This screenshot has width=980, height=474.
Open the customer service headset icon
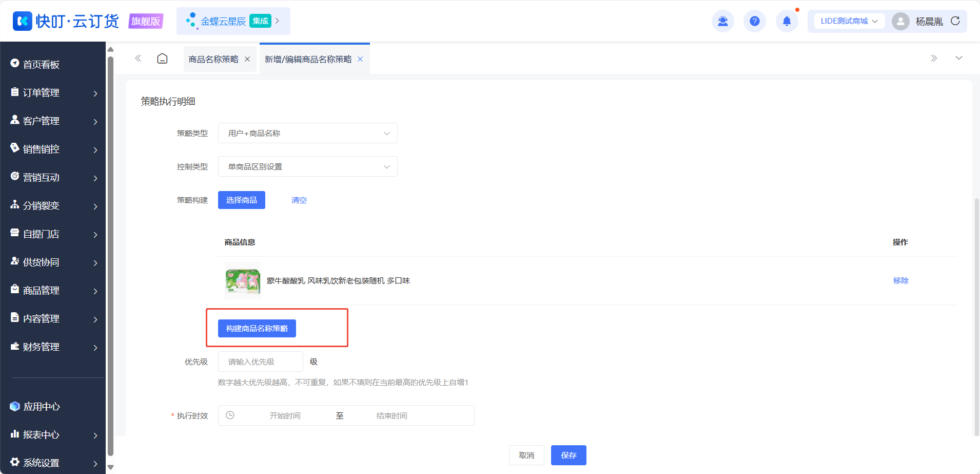(x=722, y=21)
